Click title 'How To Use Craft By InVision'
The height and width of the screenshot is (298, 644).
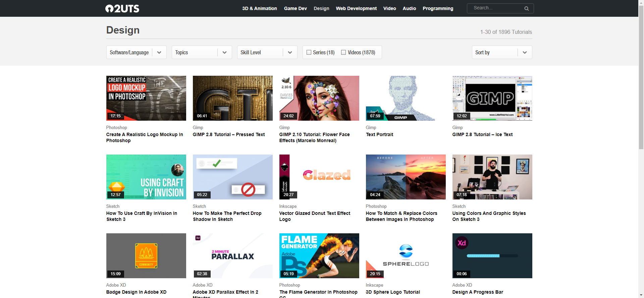(x=142, y=216)
